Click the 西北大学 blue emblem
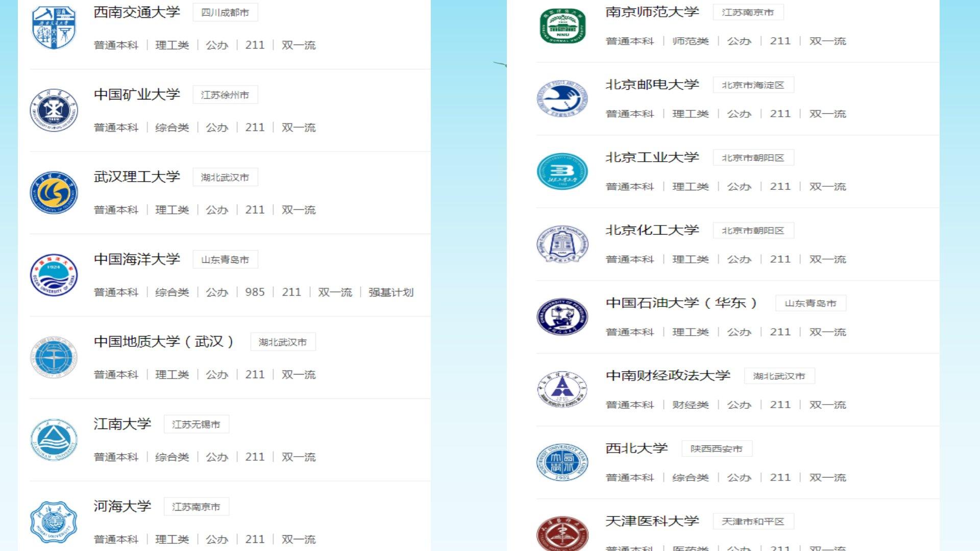The image size is (980, 551). (562, 462)
